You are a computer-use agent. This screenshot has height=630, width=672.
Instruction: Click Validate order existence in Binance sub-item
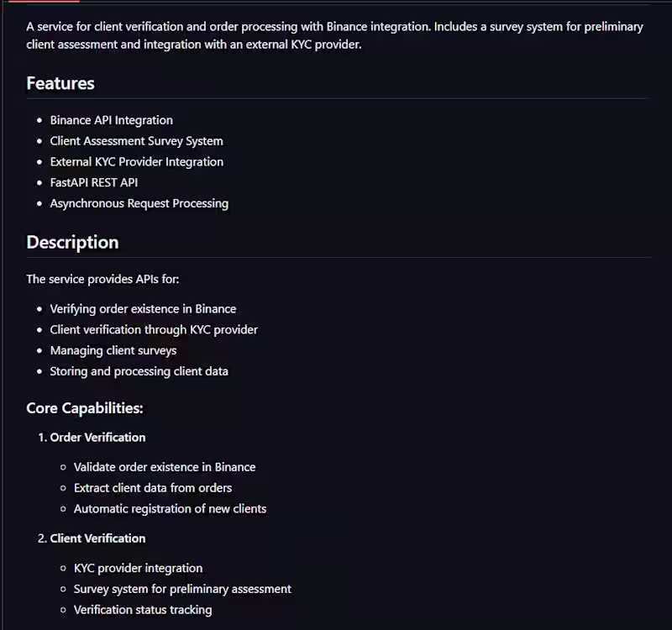tap(165, 467)
